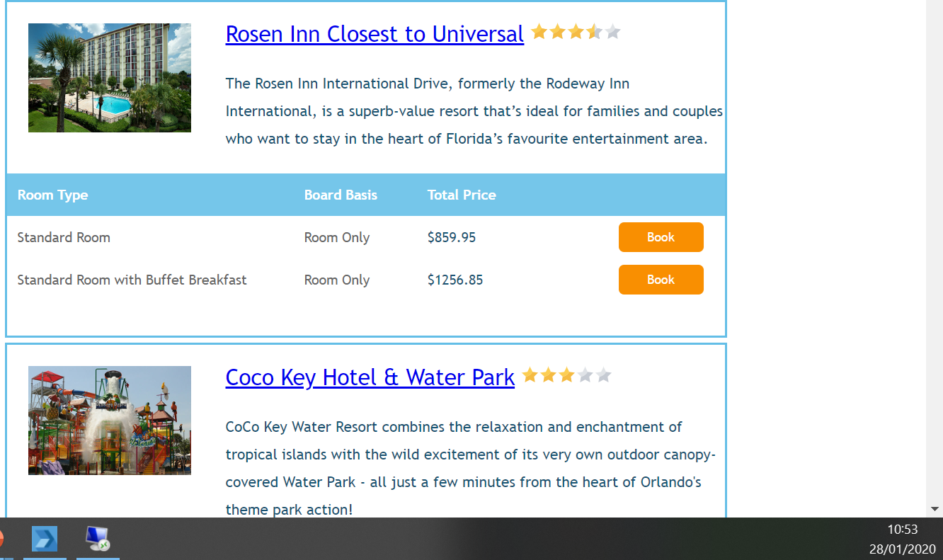Book the Standard Room with Buffet Breakfast
Screen dimensions: 943x560
coord(661,280)
